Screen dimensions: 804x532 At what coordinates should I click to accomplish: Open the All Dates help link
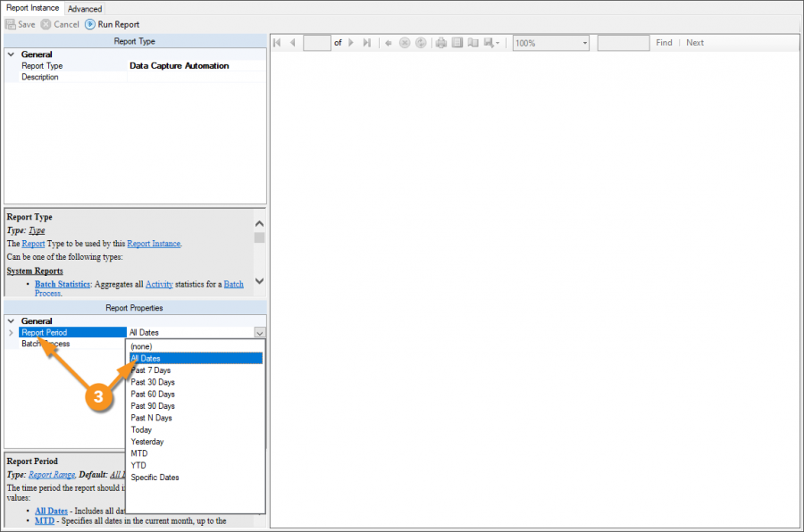(x=51, y=511)
